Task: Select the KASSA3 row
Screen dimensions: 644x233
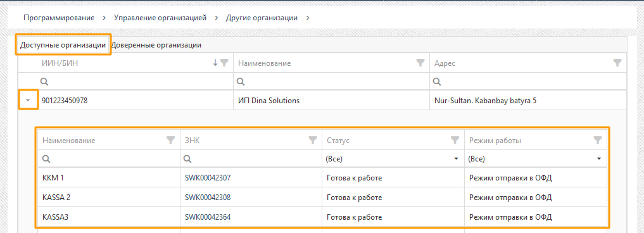Action: coord(322,217)
